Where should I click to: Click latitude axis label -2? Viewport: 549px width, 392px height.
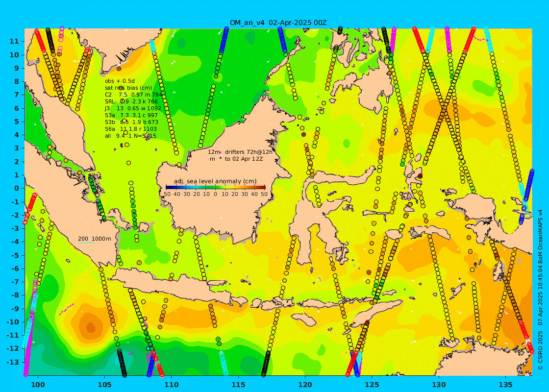pyautogui.click(x=15, y=215)
